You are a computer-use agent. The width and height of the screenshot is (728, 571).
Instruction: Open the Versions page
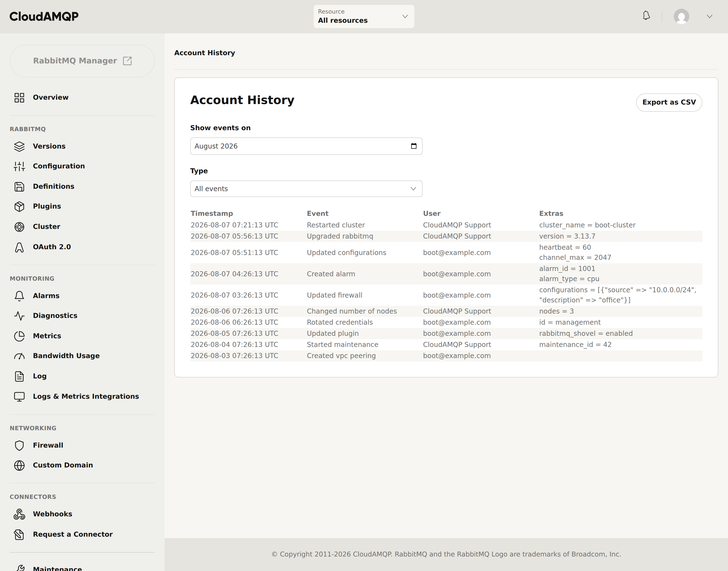pos(49,146)
